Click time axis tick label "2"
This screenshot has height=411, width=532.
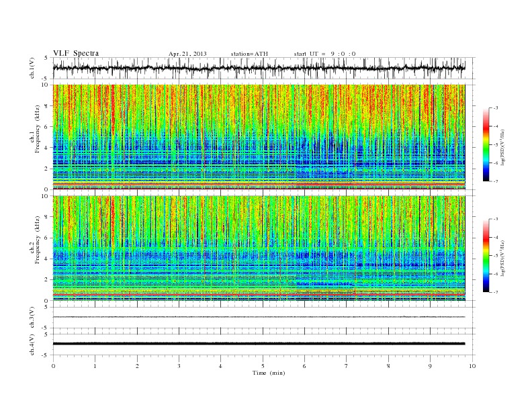click(137, 366)
